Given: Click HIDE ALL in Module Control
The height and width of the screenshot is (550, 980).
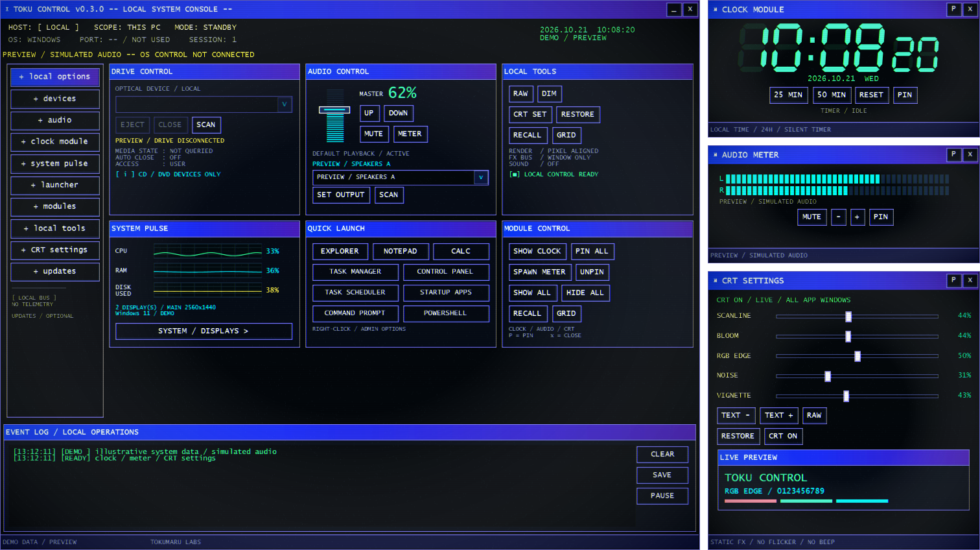Looking at the screenshot, I should (585, 293).
